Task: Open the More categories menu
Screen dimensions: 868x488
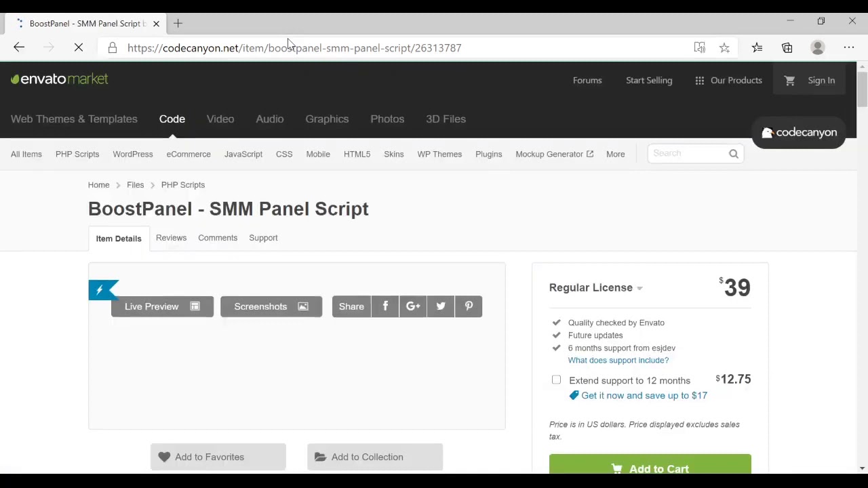Action: point(616,154)
